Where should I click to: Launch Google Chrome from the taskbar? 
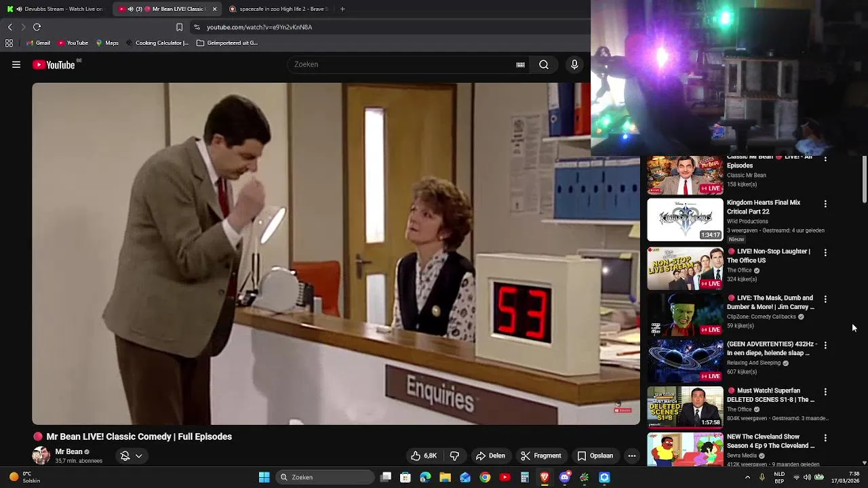485,477
